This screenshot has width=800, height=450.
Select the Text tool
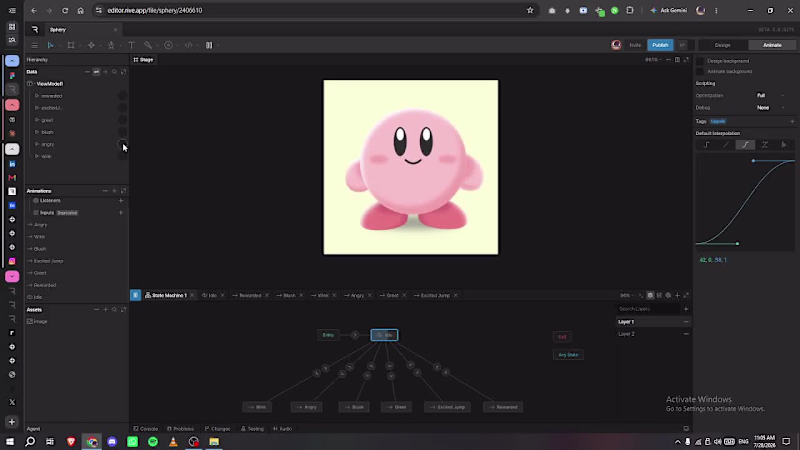tap(132, 45)
